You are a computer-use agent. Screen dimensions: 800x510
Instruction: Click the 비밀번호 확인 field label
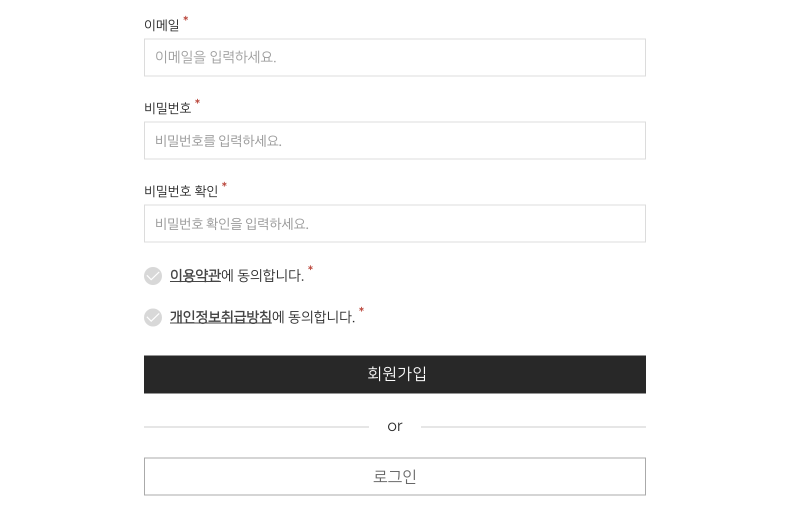coord(181,191)
